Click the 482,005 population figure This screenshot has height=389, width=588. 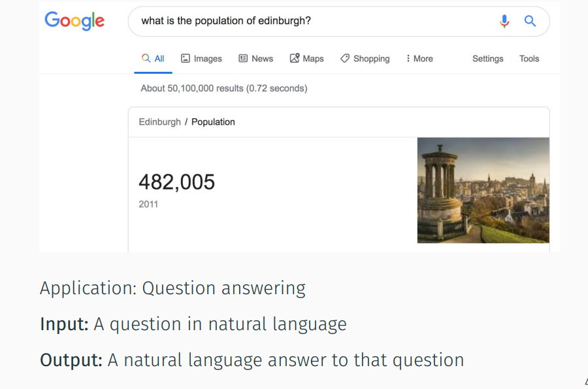pos(176,182)
